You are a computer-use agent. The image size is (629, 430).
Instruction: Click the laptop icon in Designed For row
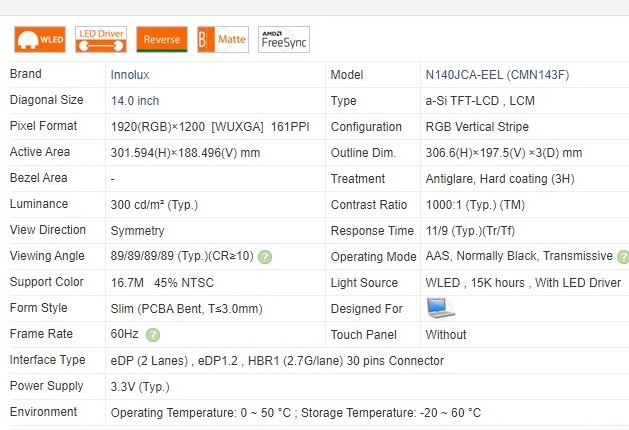pyautogui.click(x=440, y=308)
